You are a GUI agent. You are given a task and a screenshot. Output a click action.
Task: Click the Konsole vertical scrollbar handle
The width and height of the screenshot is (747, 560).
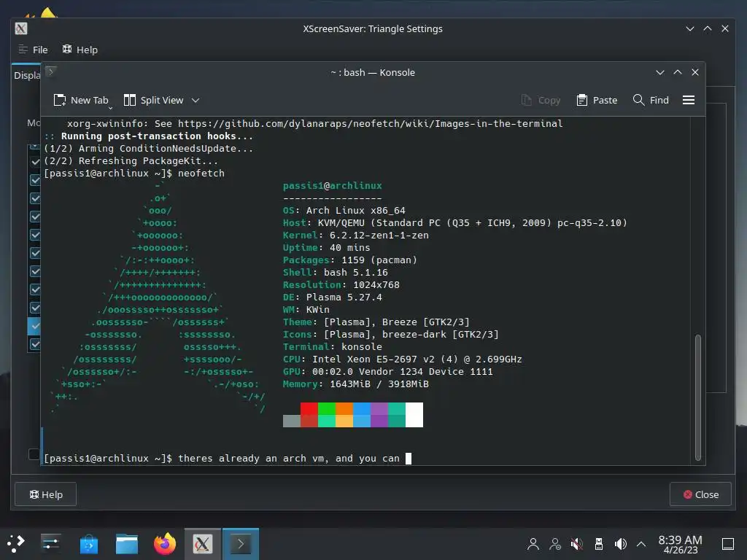pos(698,397)
